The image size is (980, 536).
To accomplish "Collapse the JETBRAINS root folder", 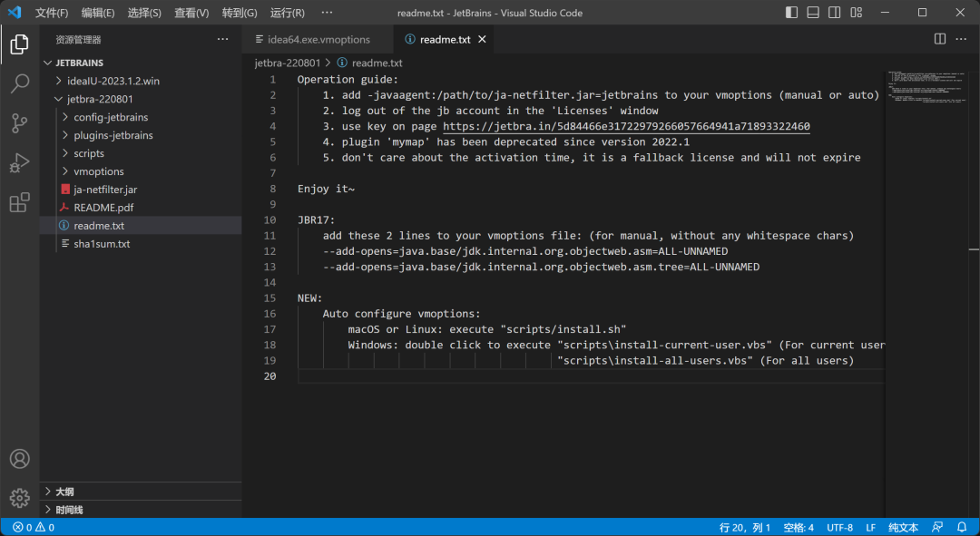I will pos(141,63).
